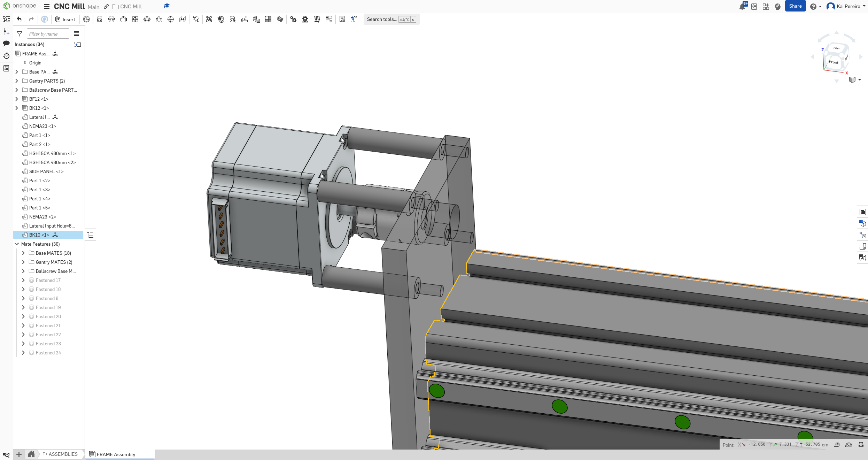
Task: Open the Gear relation tool
Action: point(293,19)
